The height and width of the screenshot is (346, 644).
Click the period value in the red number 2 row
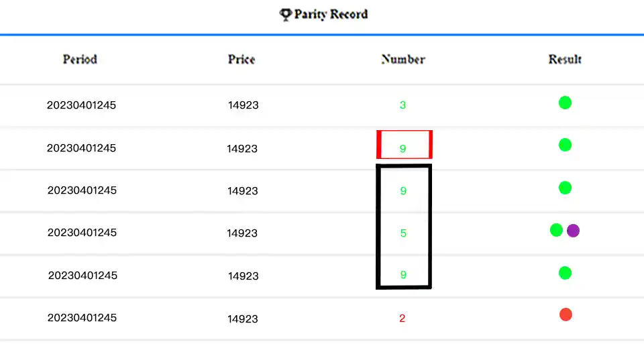[x=82, y=318]
